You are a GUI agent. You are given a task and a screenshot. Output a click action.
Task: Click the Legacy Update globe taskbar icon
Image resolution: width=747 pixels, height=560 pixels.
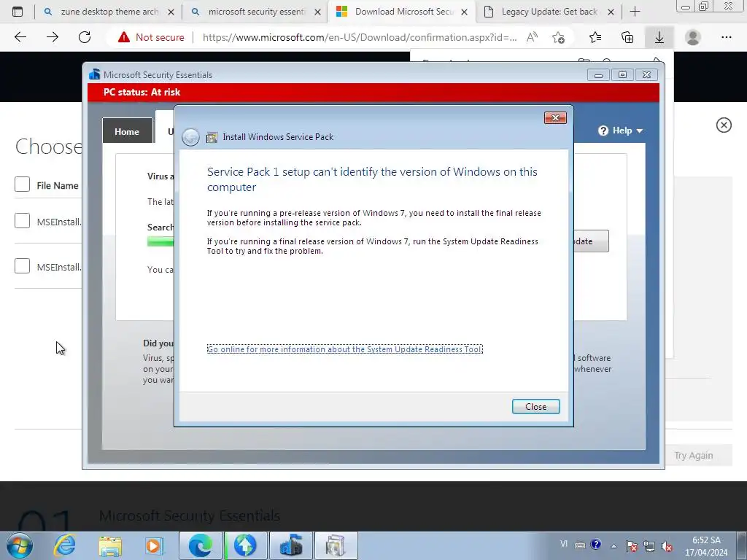coord(245,545)
